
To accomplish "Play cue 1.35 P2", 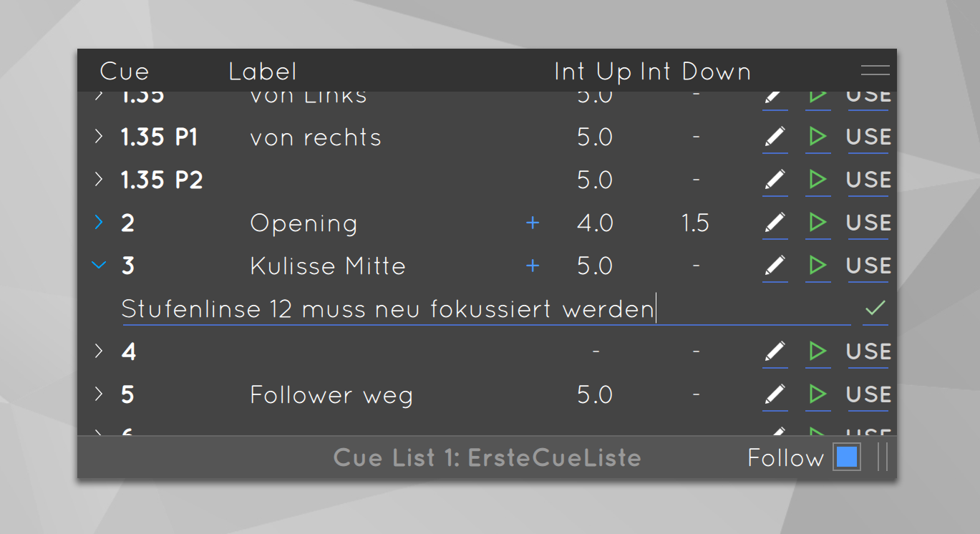I will (x=818, y=180).
